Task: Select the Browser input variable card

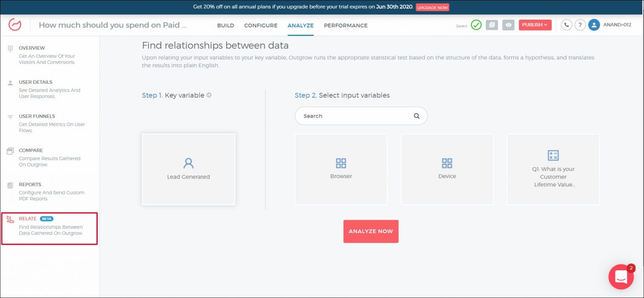Action: tap(341, 169)
